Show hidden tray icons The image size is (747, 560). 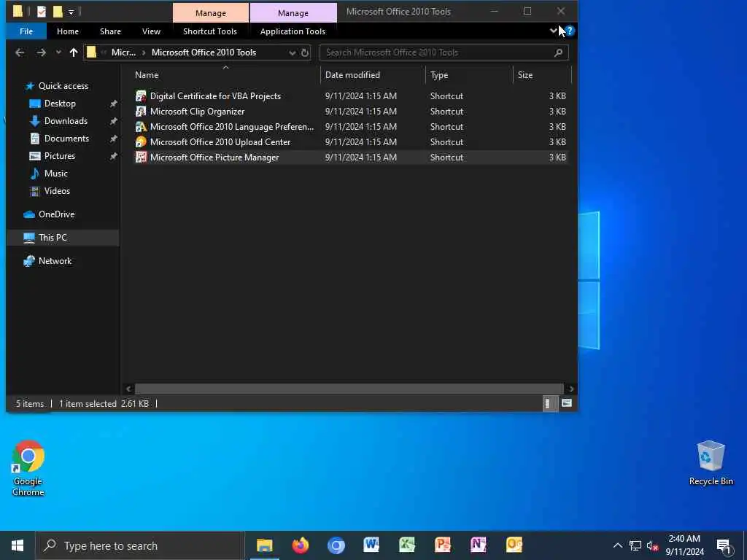pyautogui.click(x=617, y=545)
